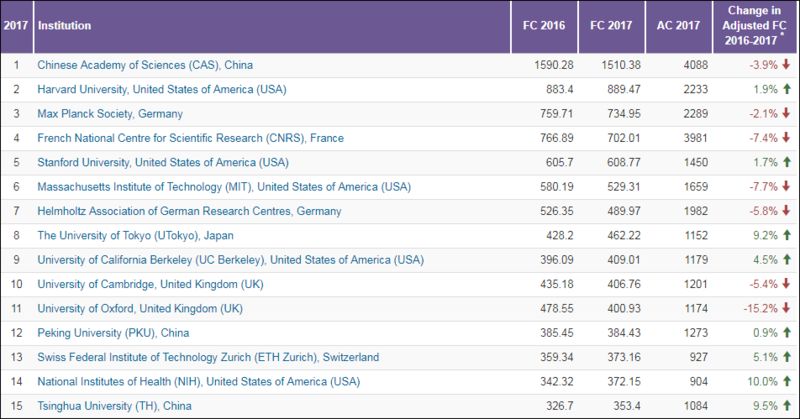Open Peking University (PKU), China link
The image size is (800, 419).
point(113,333)
